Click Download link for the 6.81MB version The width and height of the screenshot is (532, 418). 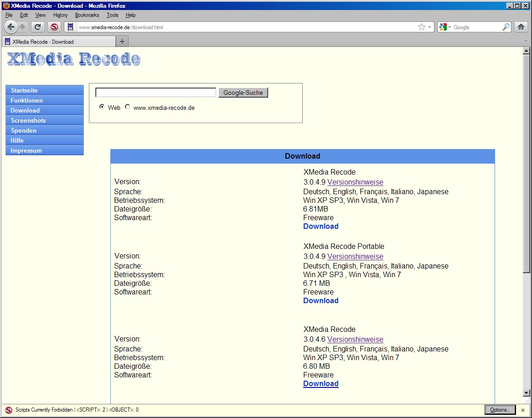320,226
